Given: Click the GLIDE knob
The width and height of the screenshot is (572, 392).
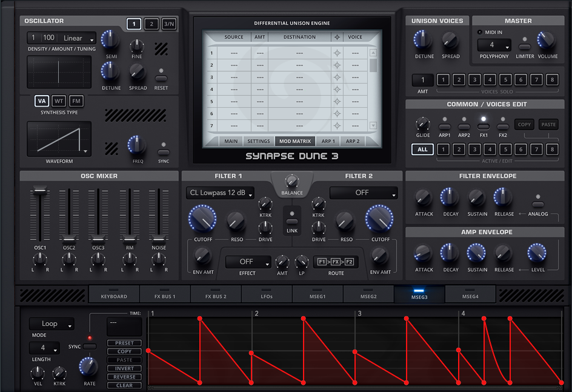Looking at the screenshot, I should [423, 124].
